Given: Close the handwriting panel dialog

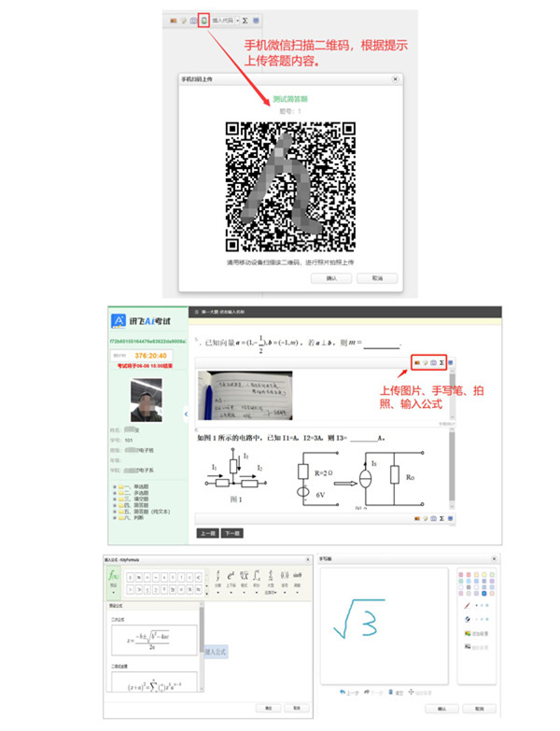Looking at the screenshot, I should [495, 558].
